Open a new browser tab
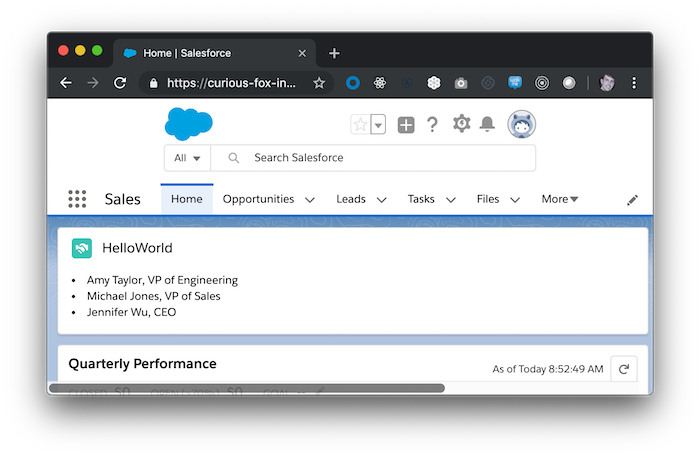700x457 pixels. pyautogui.click(x=334, y=53)
